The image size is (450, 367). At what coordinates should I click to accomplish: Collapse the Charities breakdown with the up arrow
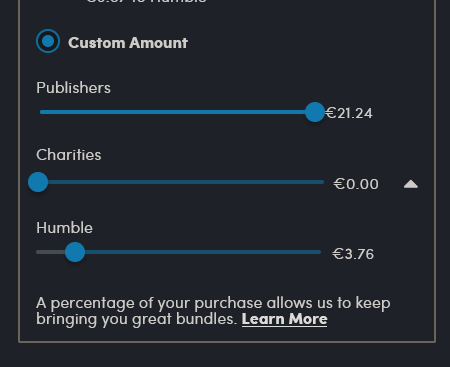(x=411, y=184)
